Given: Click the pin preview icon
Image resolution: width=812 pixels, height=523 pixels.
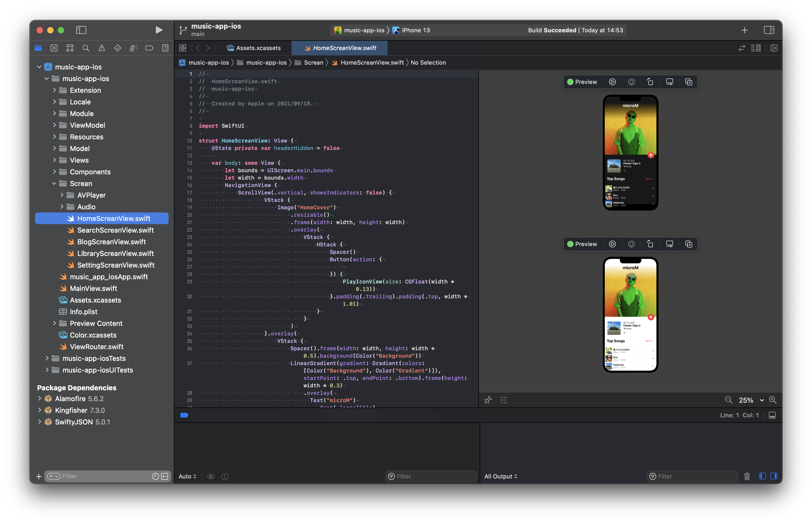Looking at the screenshot, I should tap(488, 400).
